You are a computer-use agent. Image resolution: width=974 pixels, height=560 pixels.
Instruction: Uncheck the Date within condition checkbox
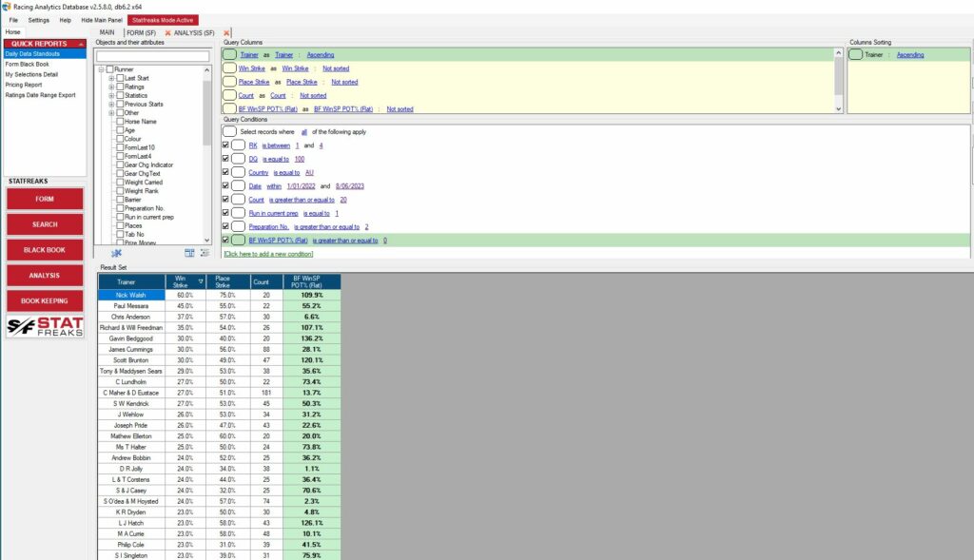[225, 185]
